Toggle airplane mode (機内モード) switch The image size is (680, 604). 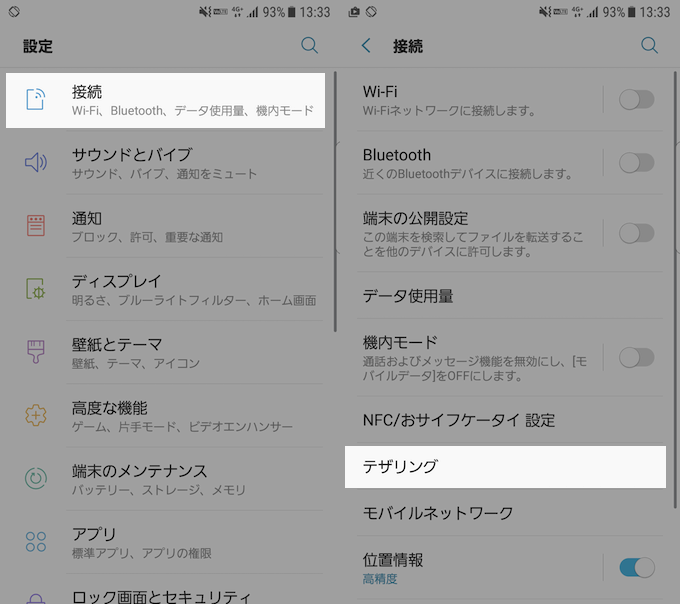click(x=636, y=357)
